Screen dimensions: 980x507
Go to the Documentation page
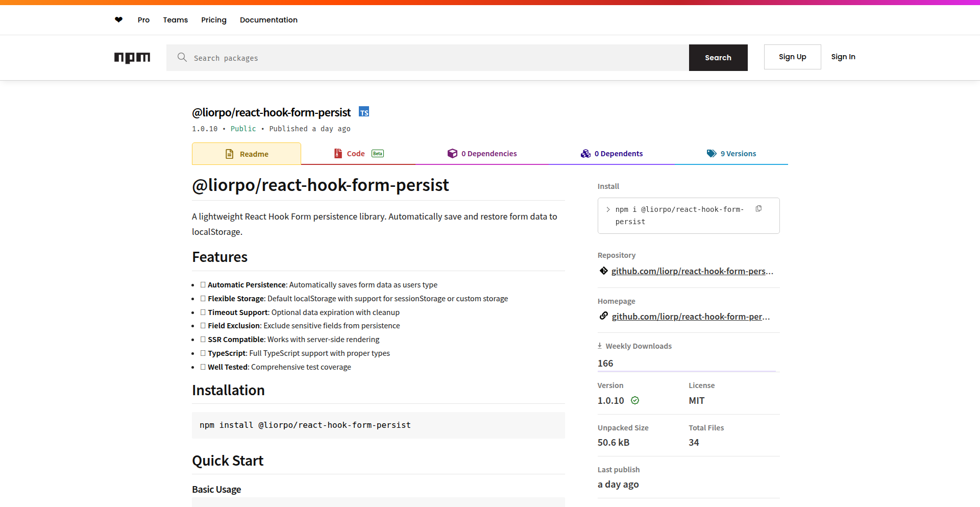click(268, 20)
